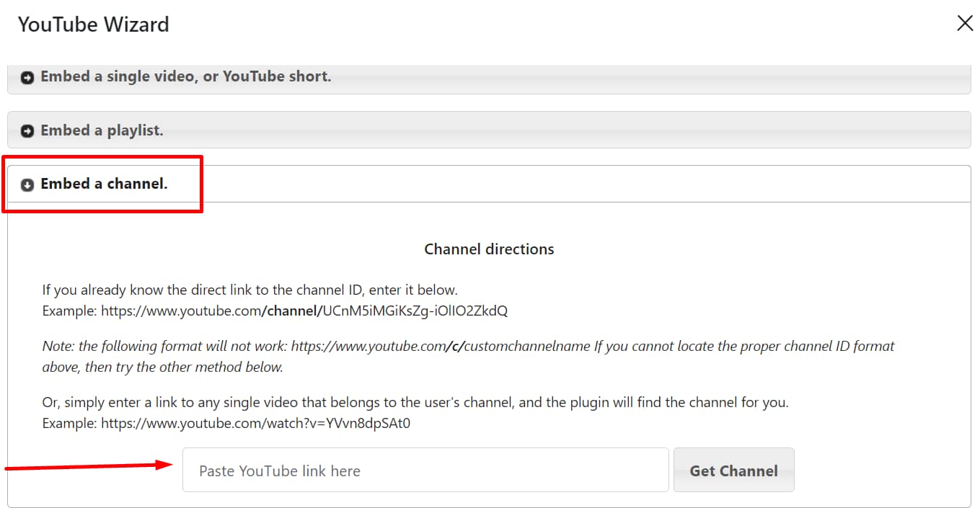
Task: Click inside the "Paste YouTube link here" field
Action: click(425, 470)
